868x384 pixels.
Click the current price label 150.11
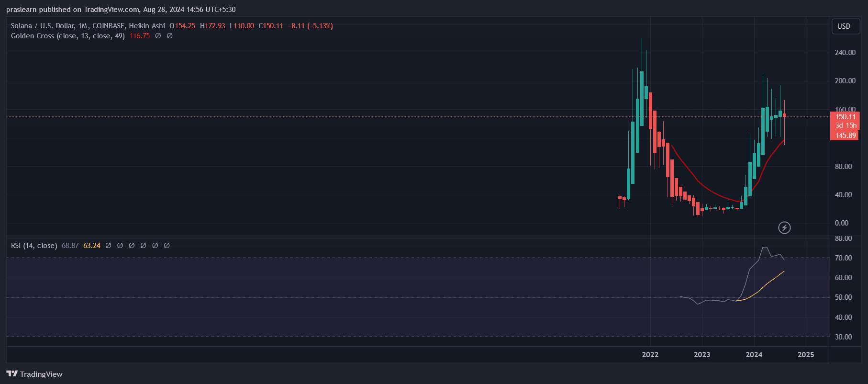(846, 117)
